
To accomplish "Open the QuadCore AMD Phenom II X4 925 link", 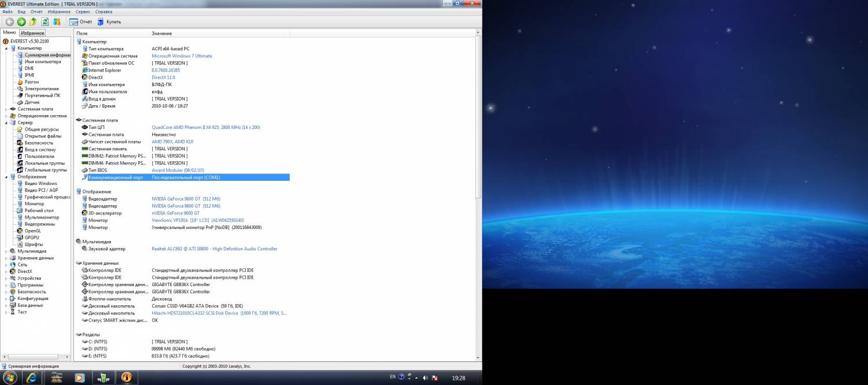I will pos(206,127).
